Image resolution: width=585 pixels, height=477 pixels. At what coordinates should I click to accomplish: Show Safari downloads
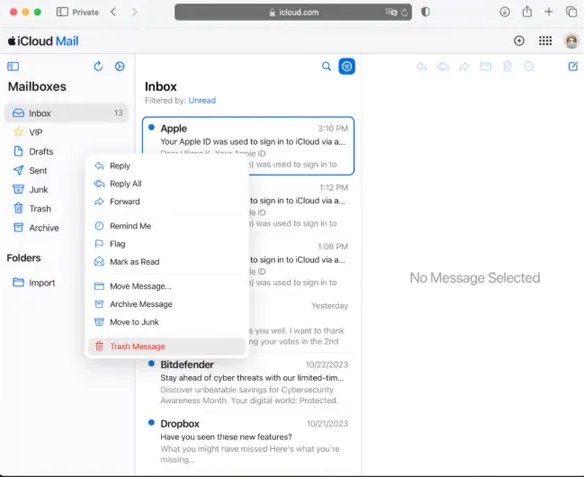[504, 12]
